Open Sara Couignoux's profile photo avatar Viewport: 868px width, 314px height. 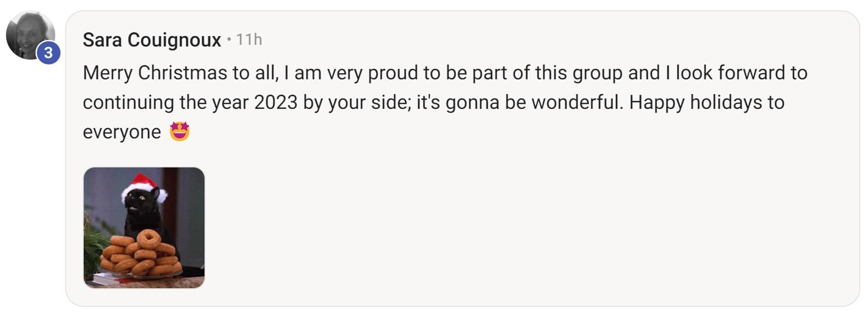pyautogui.click(x=30, y=35)
